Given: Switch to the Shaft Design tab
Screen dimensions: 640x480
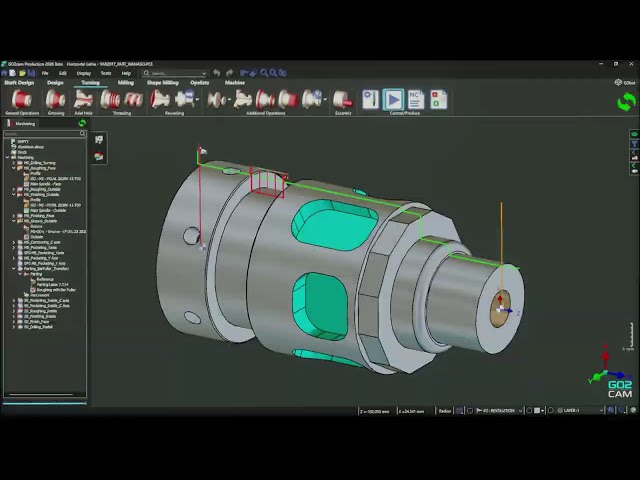Looking at the screenshot, I should coord(19,82).
